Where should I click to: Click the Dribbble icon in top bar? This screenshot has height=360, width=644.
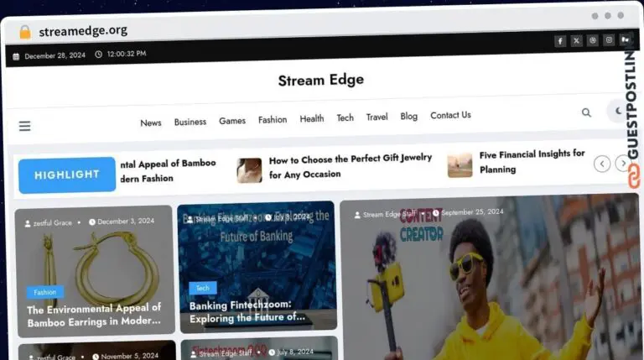(x=593, y=40)
